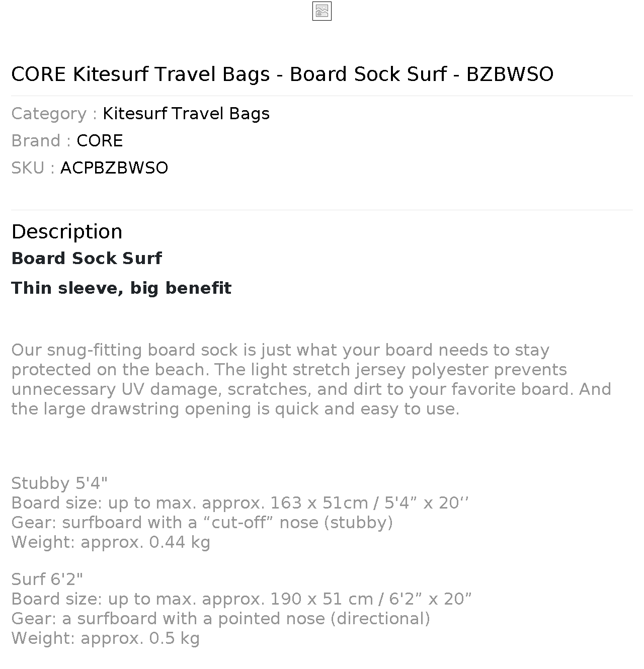644x669 pixels.
Task: Click the pointed nose directional gear line
Action: coord(221,619)
